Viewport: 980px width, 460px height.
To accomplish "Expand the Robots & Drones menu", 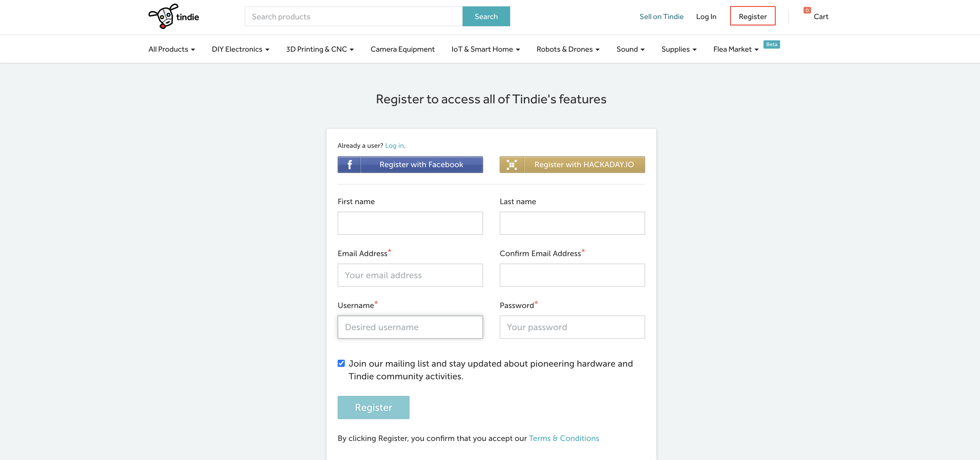I will [568, 49].
